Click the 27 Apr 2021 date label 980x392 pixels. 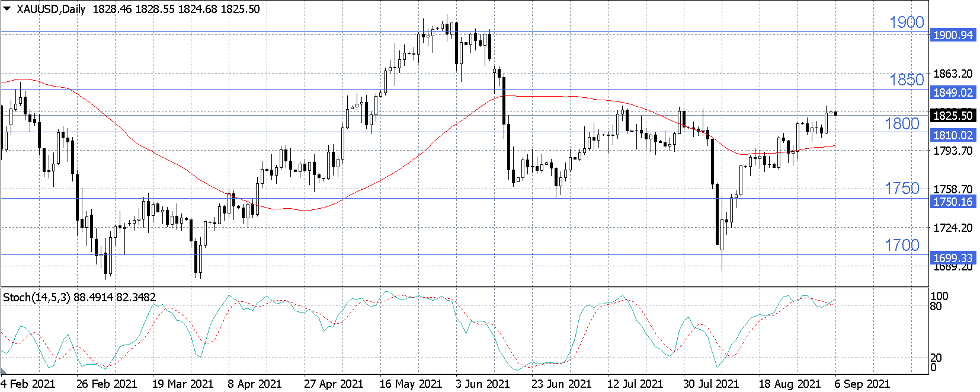[334, 384]
